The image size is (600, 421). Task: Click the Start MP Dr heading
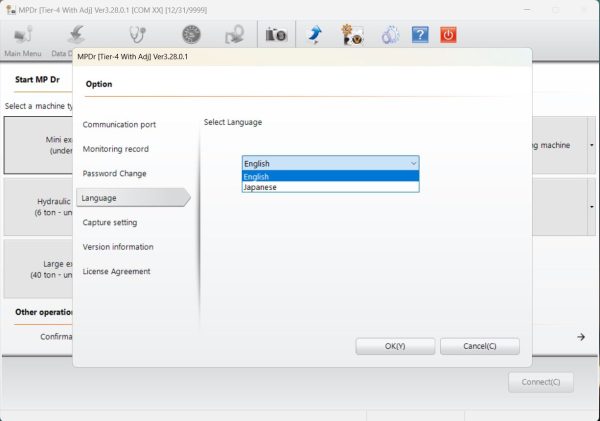[x=37, y=80]
